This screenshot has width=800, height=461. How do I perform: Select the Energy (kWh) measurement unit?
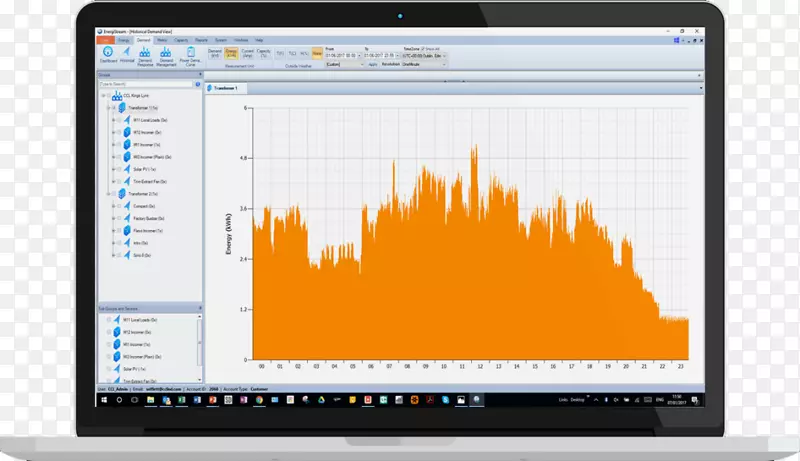coord(231,52)
